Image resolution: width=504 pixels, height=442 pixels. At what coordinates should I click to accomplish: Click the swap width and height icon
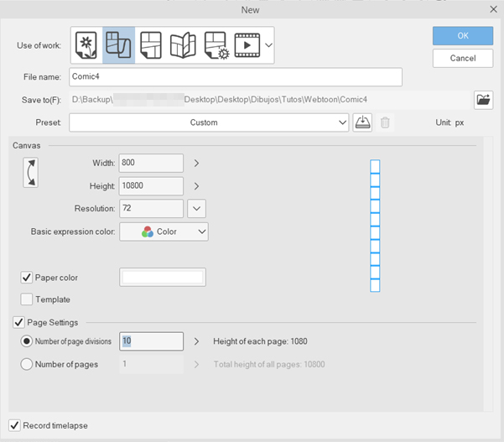(x=30, y=170)
